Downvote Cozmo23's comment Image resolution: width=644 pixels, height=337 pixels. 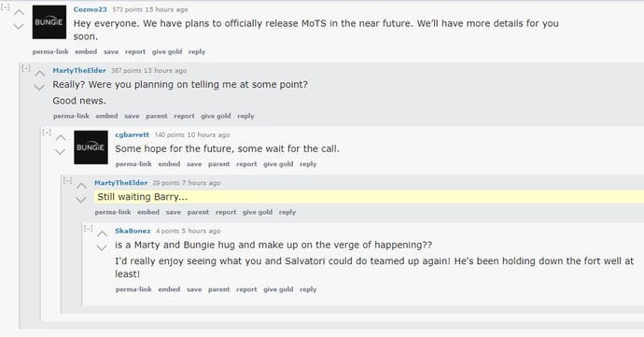(19, 27)
